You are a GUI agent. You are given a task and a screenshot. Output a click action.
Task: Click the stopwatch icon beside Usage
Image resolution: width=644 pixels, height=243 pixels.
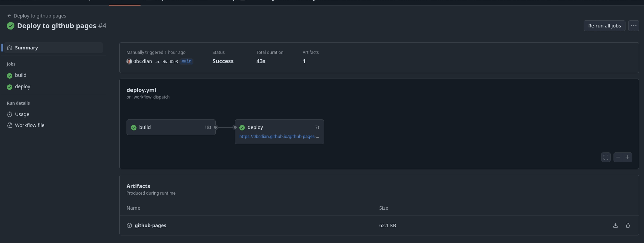(10, 114)
